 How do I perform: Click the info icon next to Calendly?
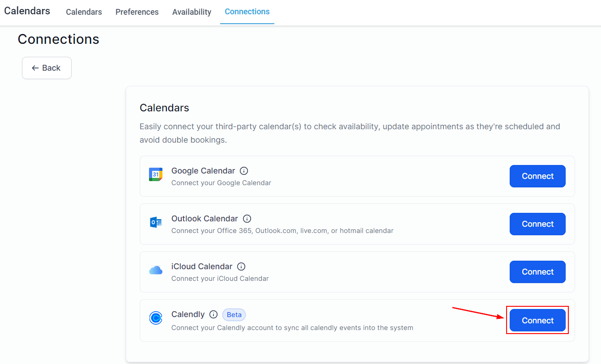pos(213,314)
